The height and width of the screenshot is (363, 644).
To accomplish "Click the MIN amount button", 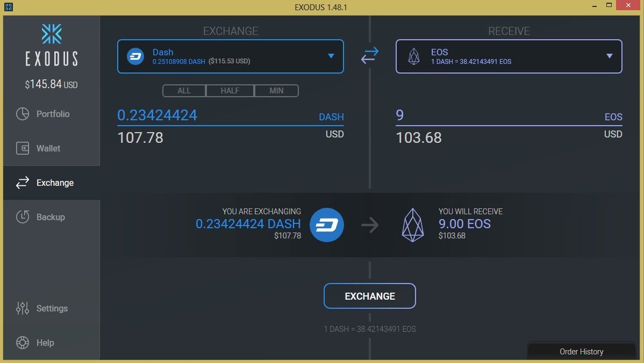I will coord(276,91).
